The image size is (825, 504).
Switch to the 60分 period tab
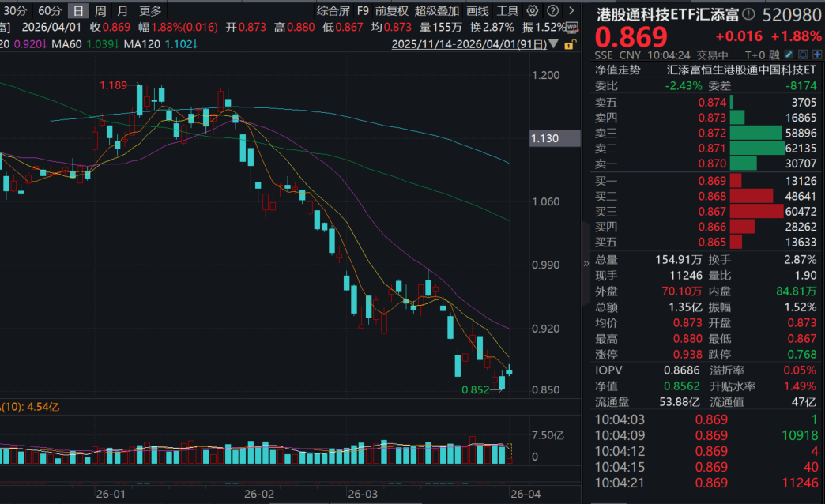pyautogui.click(x=49, y=11)
